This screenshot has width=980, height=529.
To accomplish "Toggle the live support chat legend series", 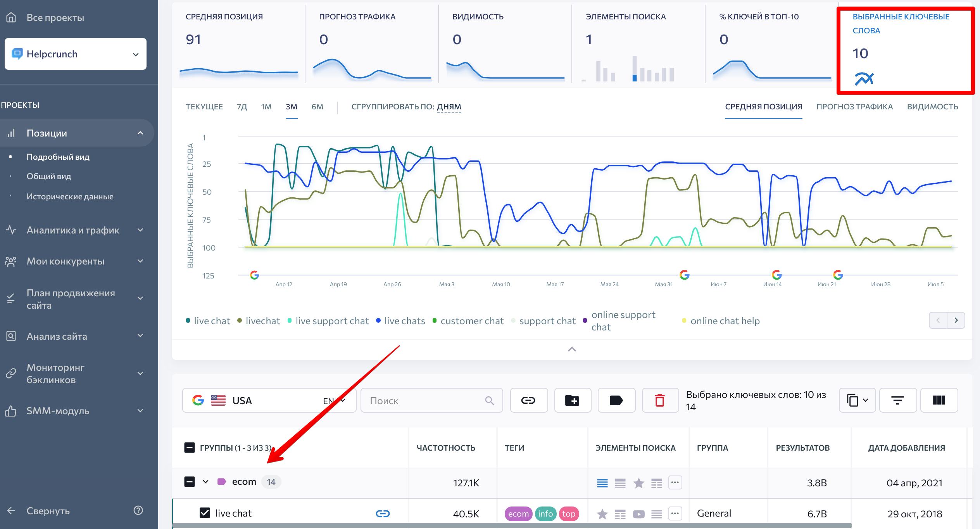I will pyautogui.click(x=328, y=321).
